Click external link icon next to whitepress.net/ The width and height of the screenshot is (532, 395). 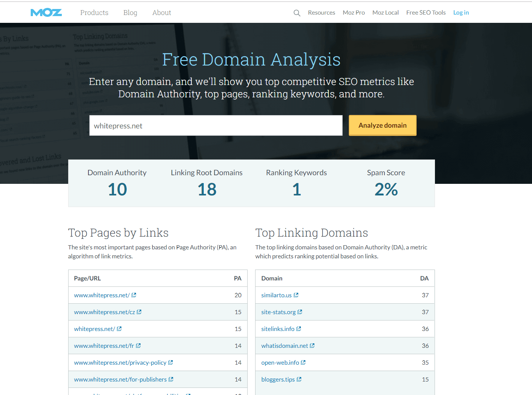pyautogui.click(x=119, y=329)
